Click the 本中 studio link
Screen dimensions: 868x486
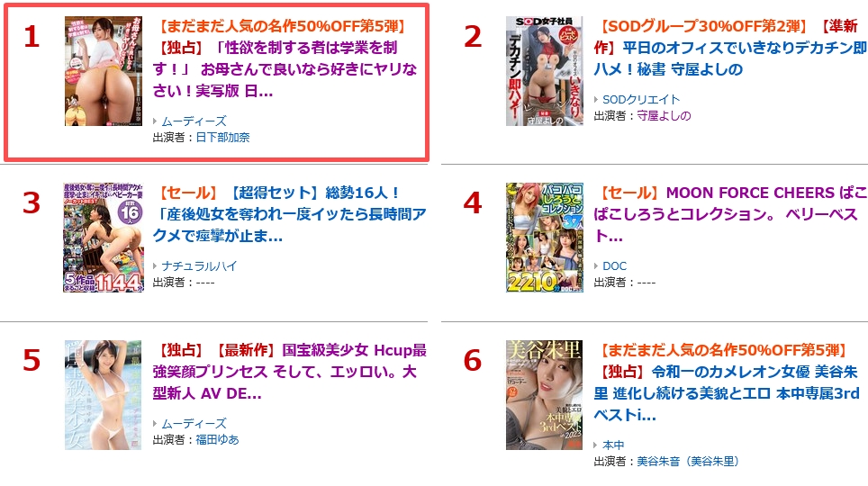point(613,445)
